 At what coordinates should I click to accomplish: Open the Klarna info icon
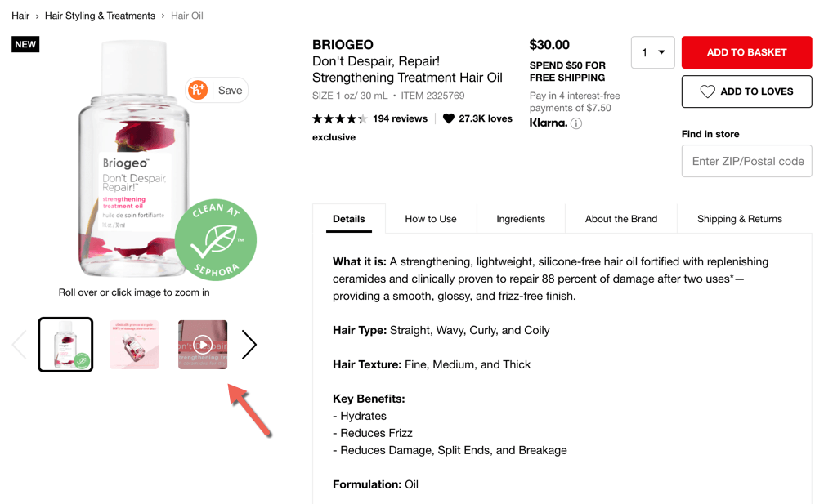576,124
